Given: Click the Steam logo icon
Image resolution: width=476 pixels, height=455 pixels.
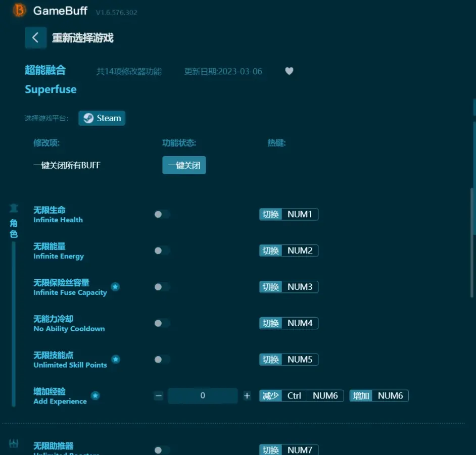Looking at the screenshot, I should pyautogui.click(x=88, y=118).
